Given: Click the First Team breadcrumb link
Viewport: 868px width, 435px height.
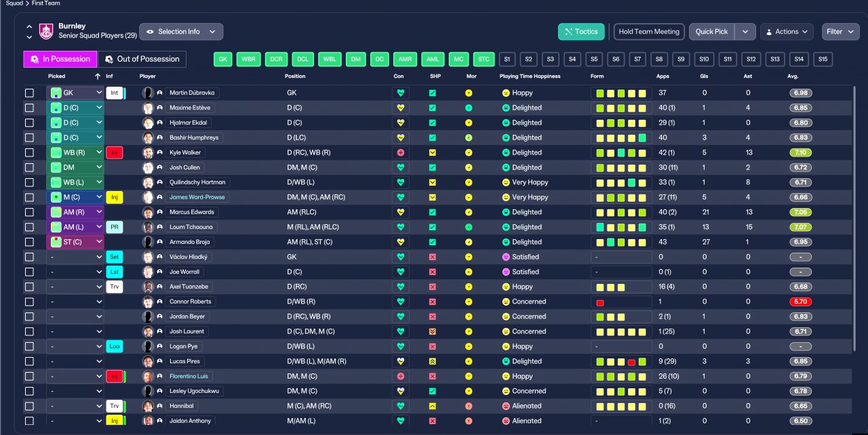Looking at the screenshot, I should (x=46, y=3).
